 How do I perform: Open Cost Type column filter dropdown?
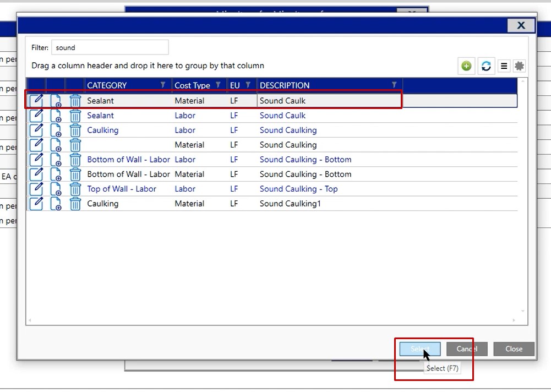click(x=218, y=85)
